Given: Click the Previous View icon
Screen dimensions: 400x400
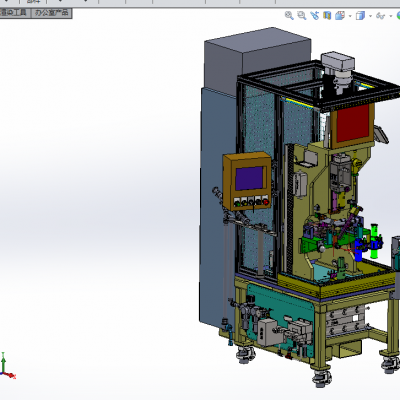Looking at the screenshot, I should (314, 15).
